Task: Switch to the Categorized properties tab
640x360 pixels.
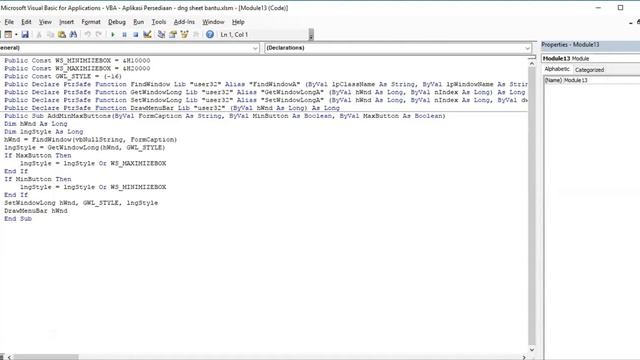Action: tap(589, 70)
